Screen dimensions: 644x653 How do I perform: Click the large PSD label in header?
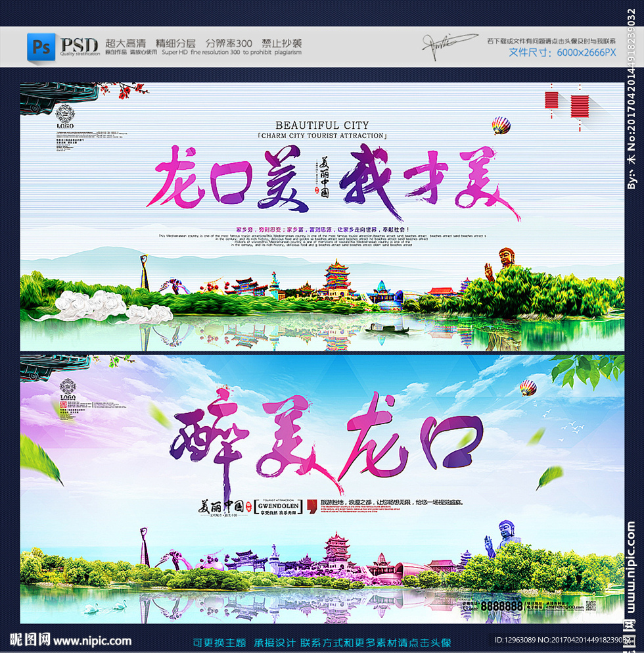click(79, 45)
